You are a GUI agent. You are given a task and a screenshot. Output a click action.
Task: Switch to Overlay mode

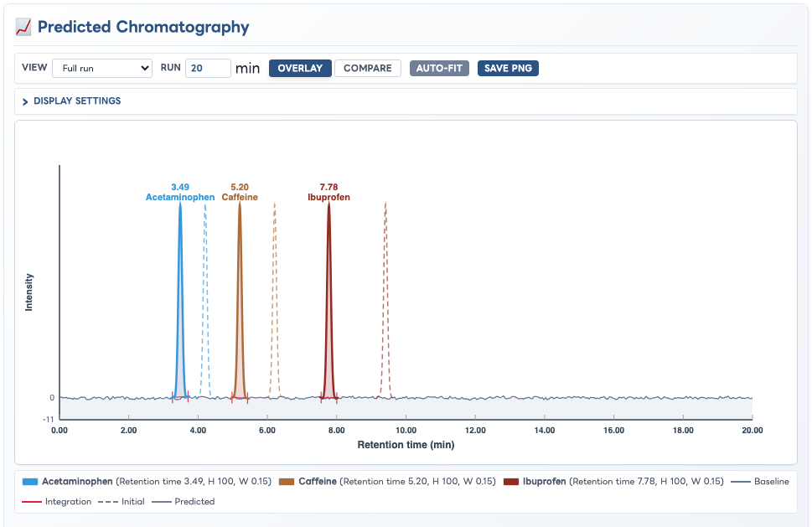click(x=300, y=69)
